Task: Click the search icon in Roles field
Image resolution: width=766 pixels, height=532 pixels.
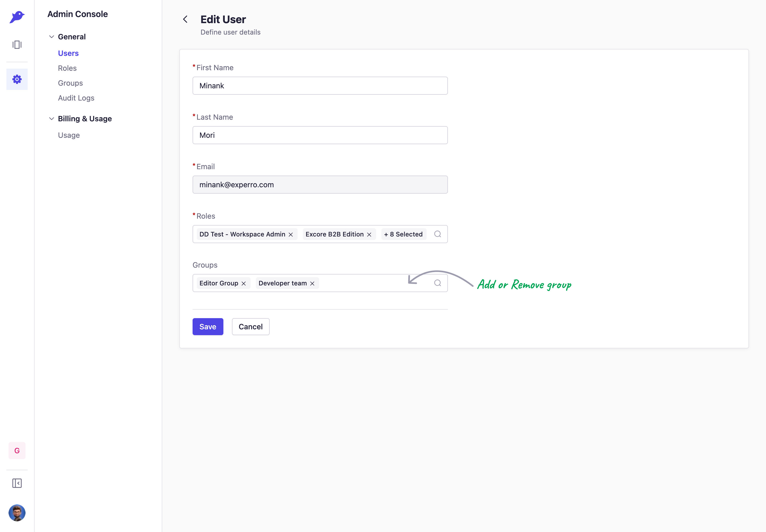Action: coord(438,234)
